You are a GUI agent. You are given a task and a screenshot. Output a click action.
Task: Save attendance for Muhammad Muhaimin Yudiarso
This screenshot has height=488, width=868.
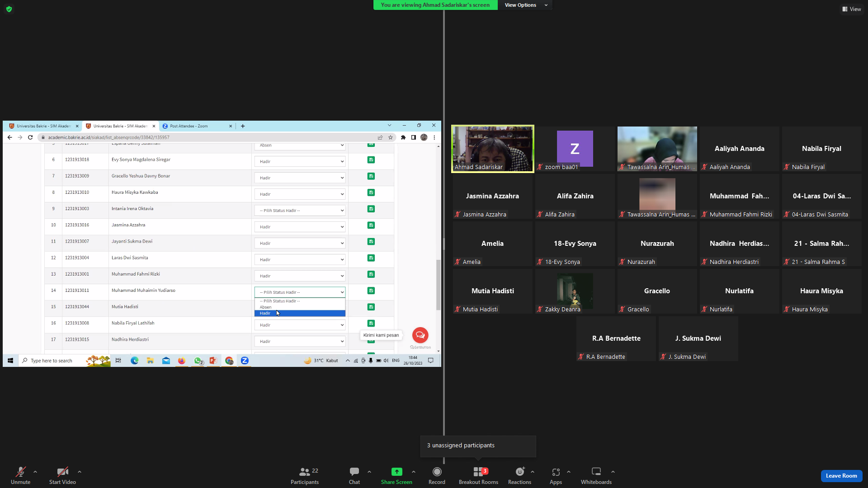[371, 291]
